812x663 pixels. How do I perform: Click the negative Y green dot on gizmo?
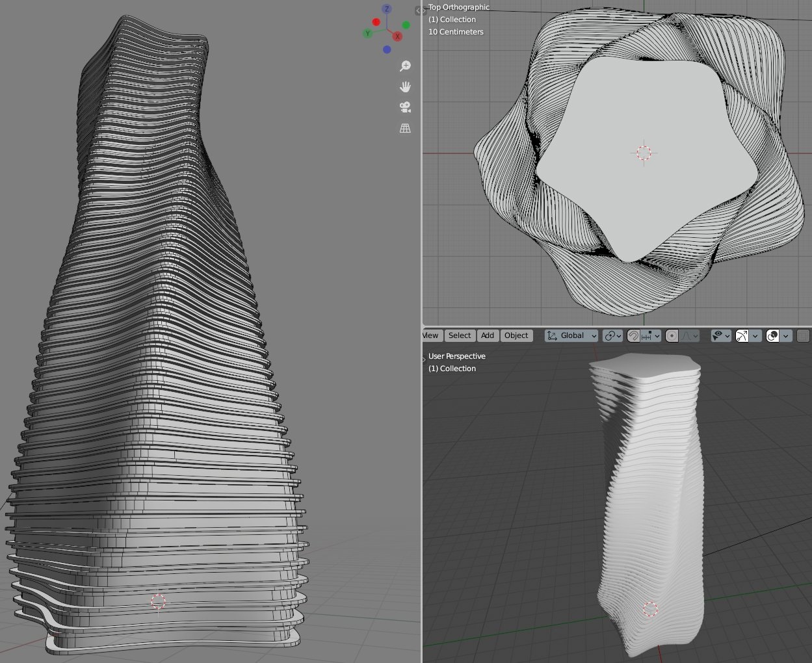click(x=406, y=25)
